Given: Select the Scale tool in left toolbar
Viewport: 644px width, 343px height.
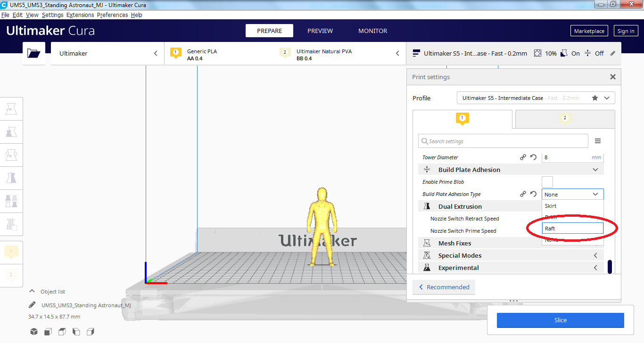Looking at the screenshot, I should coord(11,132).
